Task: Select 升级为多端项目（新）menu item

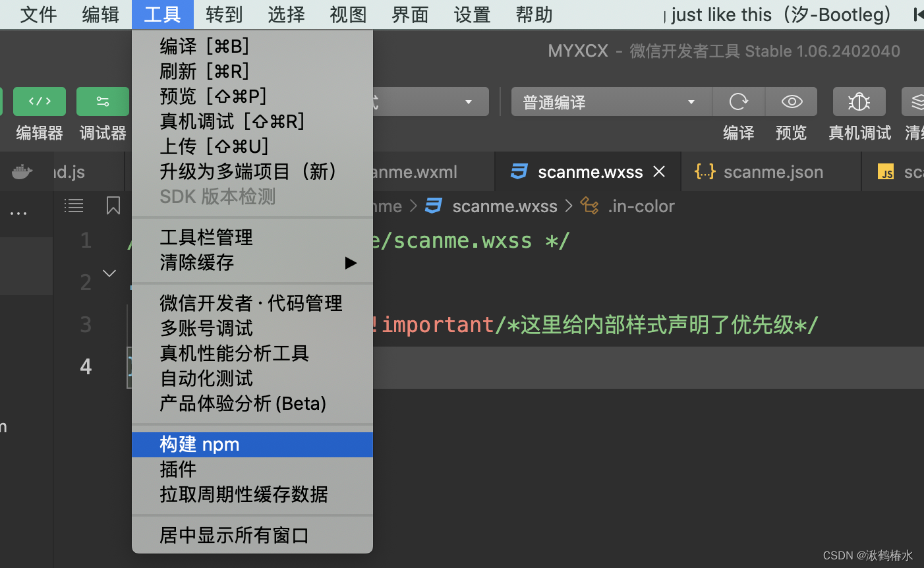Action: click(252, 171)
